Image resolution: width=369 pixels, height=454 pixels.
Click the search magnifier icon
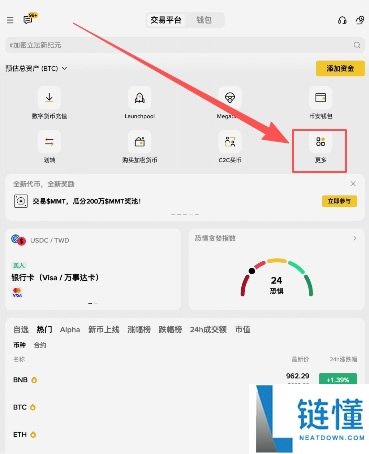(x=357, y=45)
